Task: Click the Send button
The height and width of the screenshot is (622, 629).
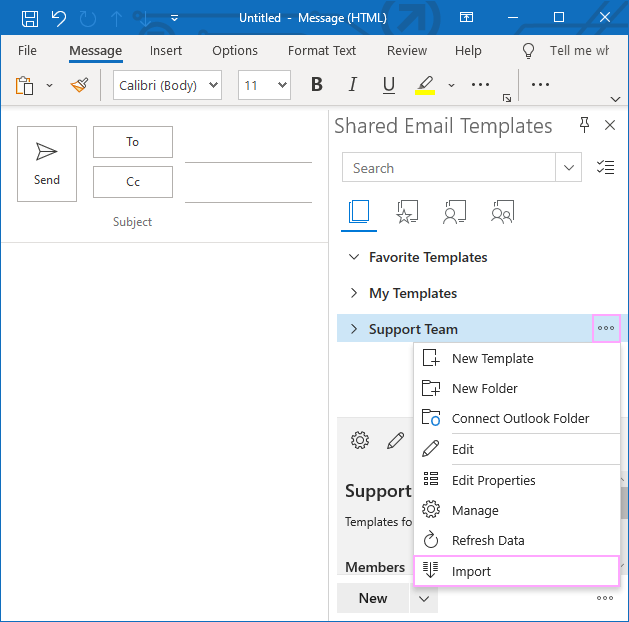Action: 47,164
